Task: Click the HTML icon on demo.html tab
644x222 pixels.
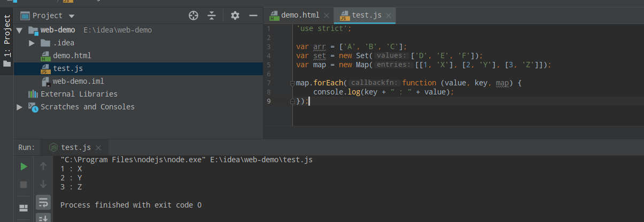Action: click(x=274, y=15)
